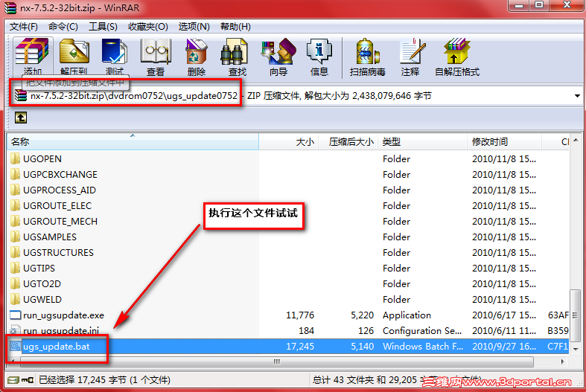
Task: Click the 查找 (Find) binoculars icon
Action: coord(234,52)
